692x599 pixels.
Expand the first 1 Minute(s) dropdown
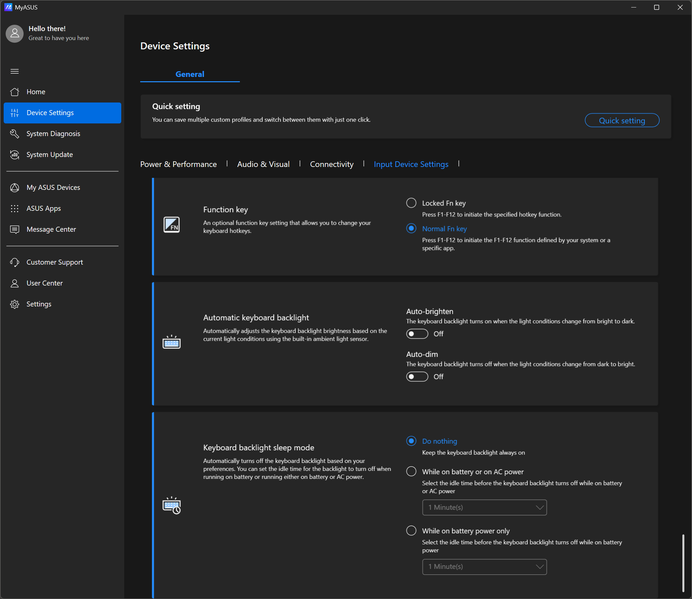[485, 508]
